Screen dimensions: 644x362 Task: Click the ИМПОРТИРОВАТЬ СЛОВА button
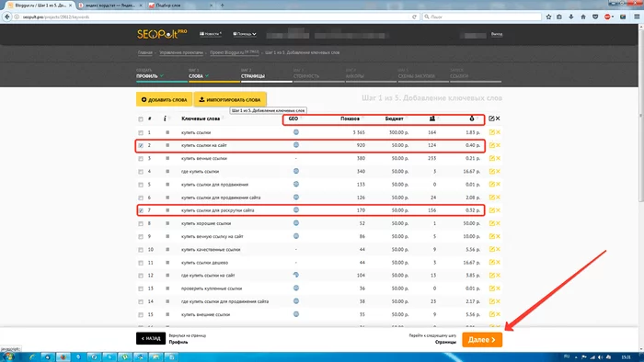230,99
